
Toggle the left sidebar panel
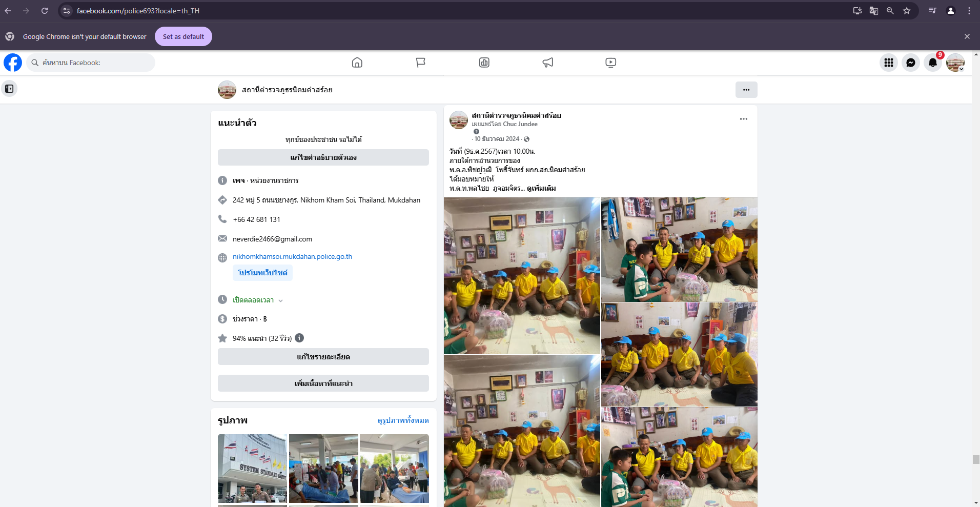(9, 89)
